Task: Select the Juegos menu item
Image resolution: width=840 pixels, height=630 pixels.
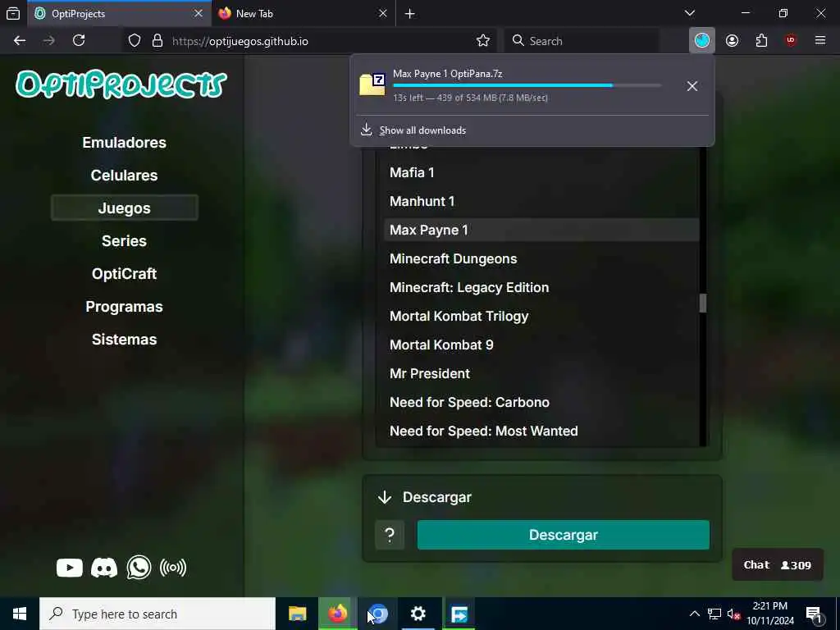Action: [x=125, y=208]
